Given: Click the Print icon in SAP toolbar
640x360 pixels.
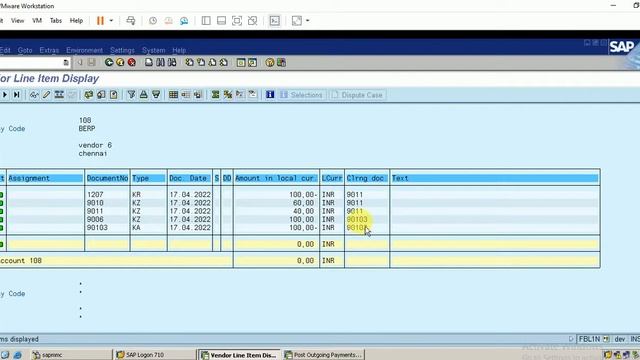Looking at the screenshot, I should 149,62.
